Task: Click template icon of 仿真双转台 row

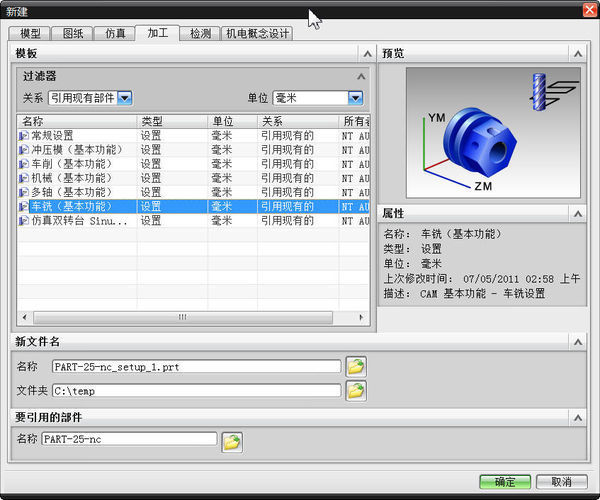Action: click(x=24, y=220)
